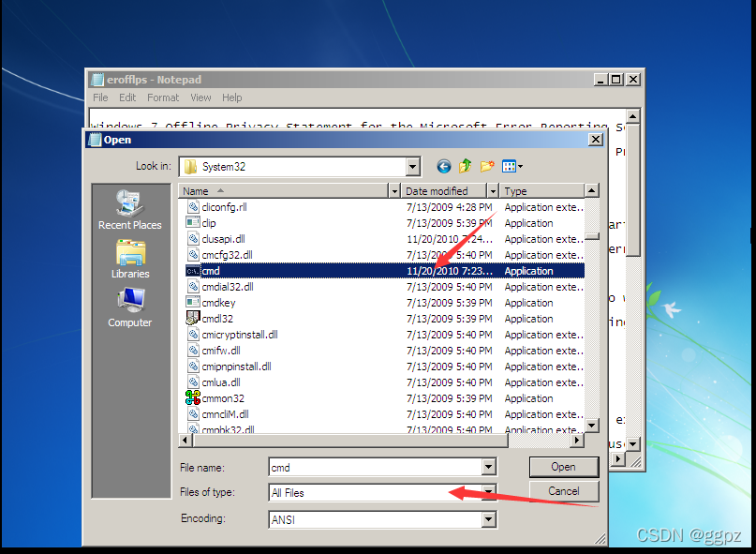
Task: Expand the File name dropdown arrow
Action: click(x=488, y=467)
